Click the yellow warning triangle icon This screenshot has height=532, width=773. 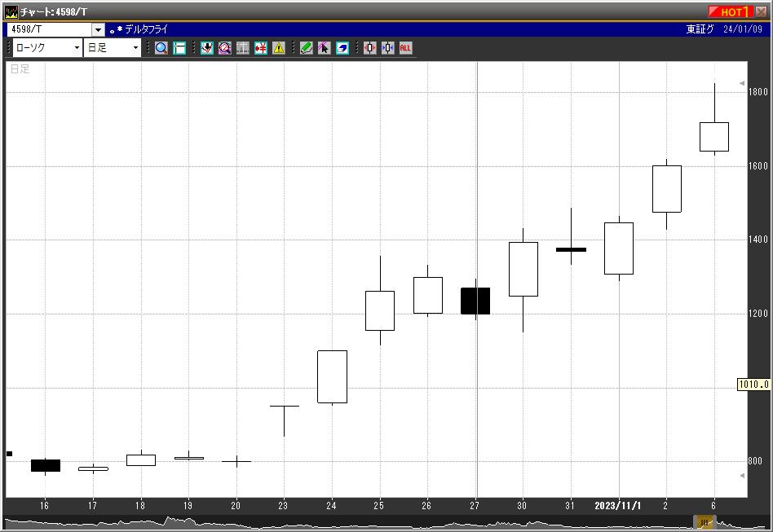(x=279, y=48)
